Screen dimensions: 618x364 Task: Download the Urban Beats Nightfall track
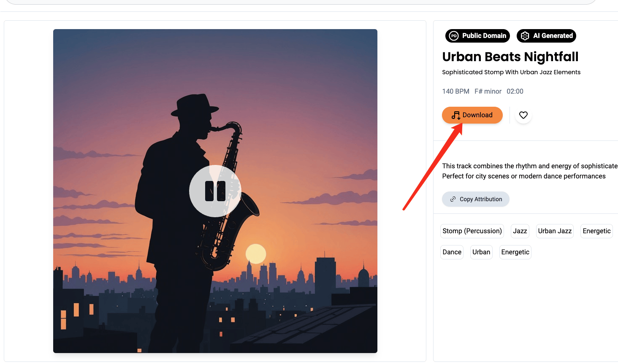[472, 115]
